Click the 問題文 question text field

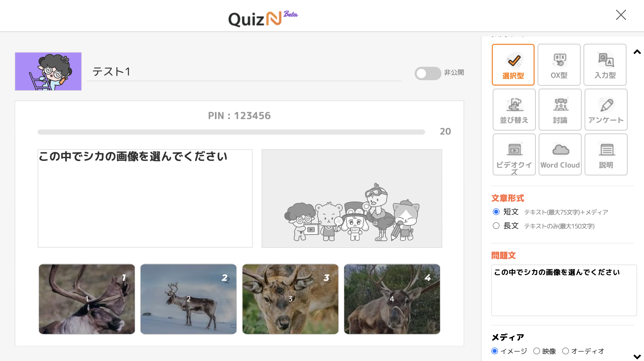pos(564,290)
